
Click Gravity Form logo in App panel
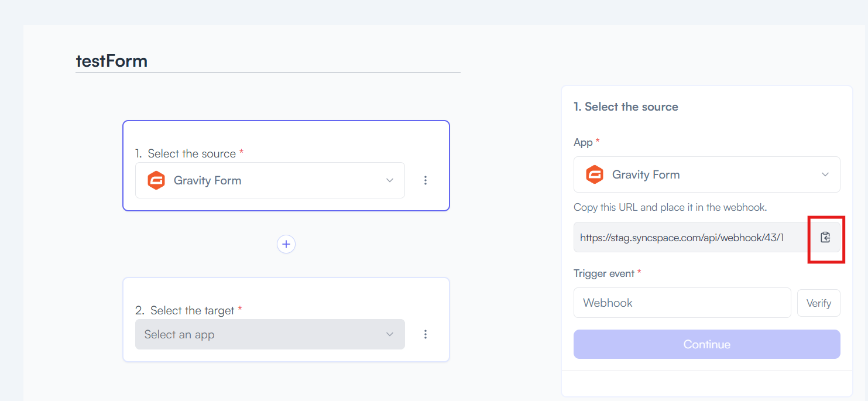[x=595, y=174]
